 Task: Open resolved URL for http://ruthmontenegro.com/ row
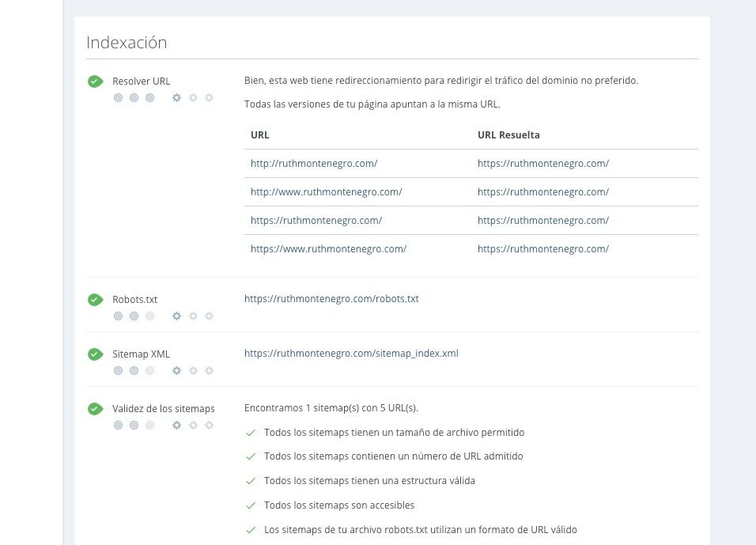click(x=543, y=164)
